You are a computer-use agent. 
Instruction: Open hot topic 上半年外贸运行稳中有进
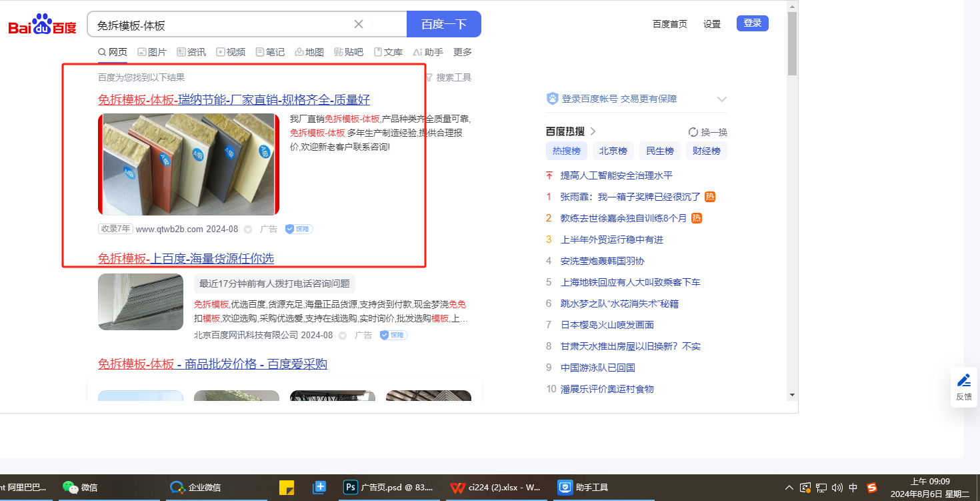click(x=612, y=239)
